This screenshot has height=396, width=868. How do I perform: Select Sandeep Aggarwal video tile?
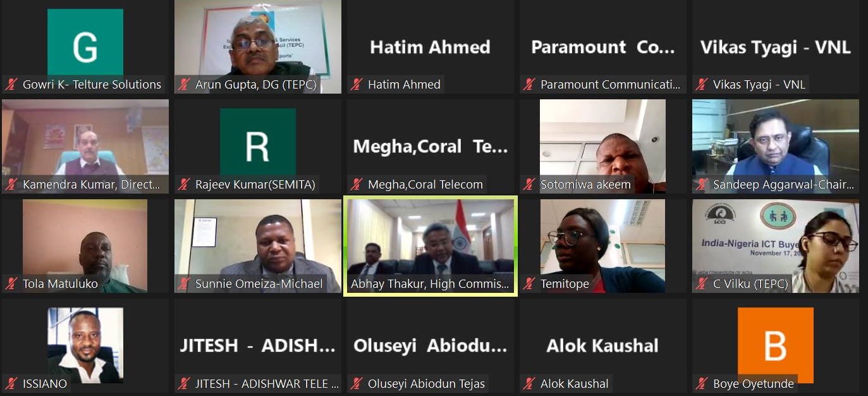(776, 146)
